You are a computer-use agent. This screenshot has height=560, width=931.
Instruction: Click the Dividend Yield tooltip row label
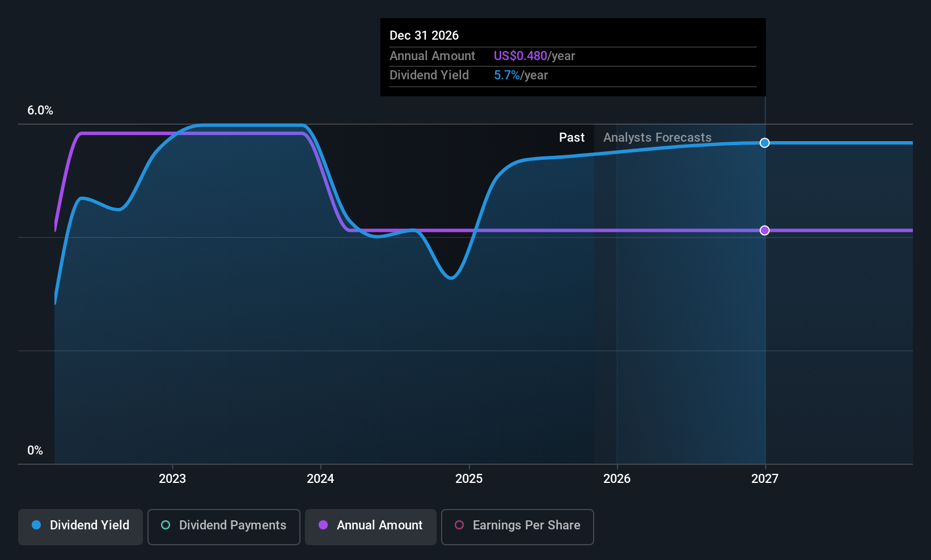429,75
